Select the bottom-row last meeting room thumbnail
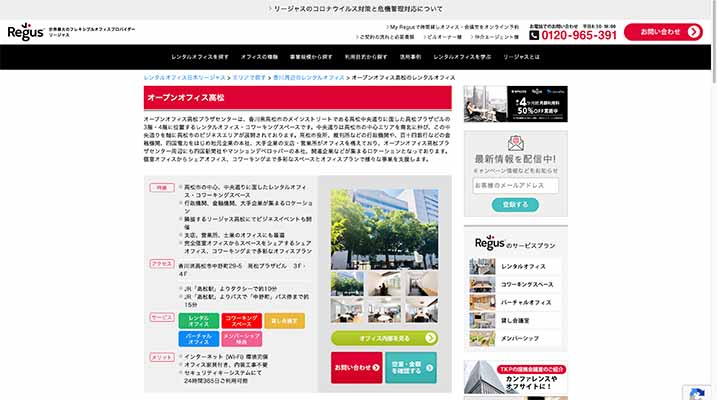The height and width of the screenshot is (400, 717). pos(422,310)
